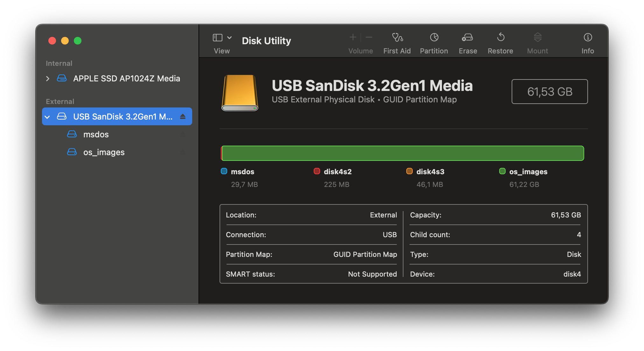
Task: Click the 61,53 GB capacity box
Action: (549, 92)
